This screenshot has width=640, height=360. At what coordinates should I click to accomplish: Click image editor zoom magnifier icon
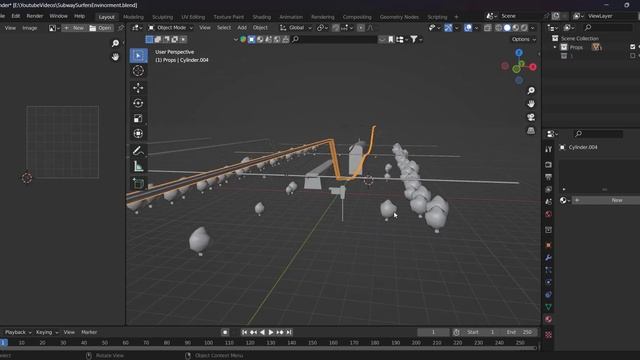116,43
